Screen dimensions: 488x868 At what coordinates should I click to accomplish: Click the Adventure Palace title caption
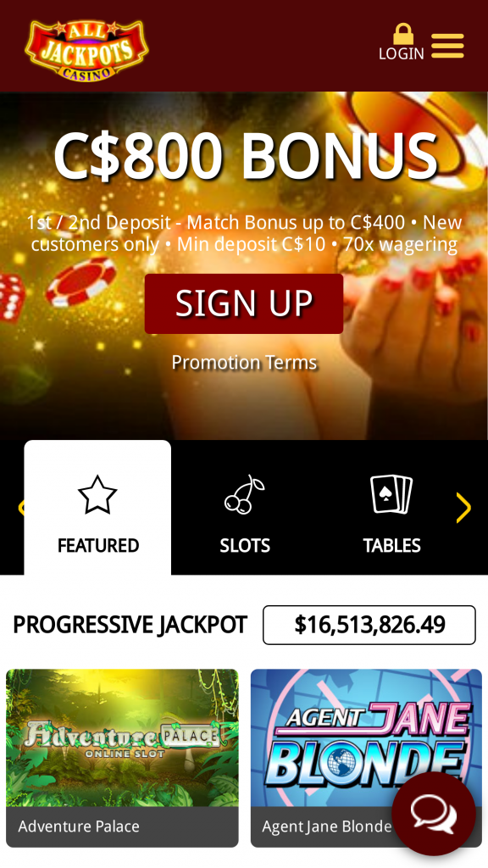[x=79, y=826]
